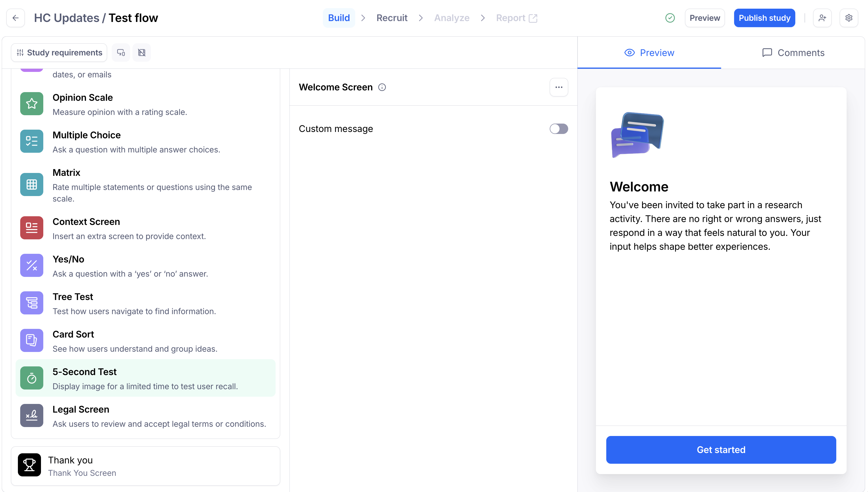This screenshot has width=868, height=492.
Task: Click the Legal Screen signature icon
Action: (x=32, y=415)
